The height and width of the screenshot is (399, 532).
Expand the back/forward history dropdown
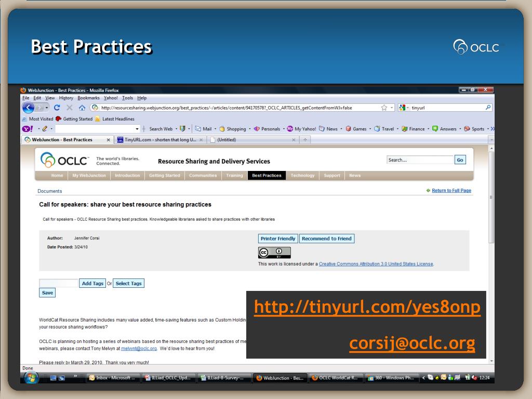[x=46, y=108]
